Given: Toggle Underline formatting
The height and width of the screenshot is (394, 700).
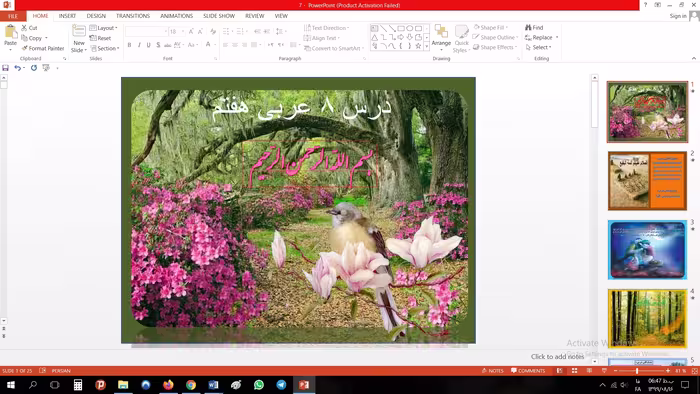Looking at the screenshot, I should (x=148, y=45).
